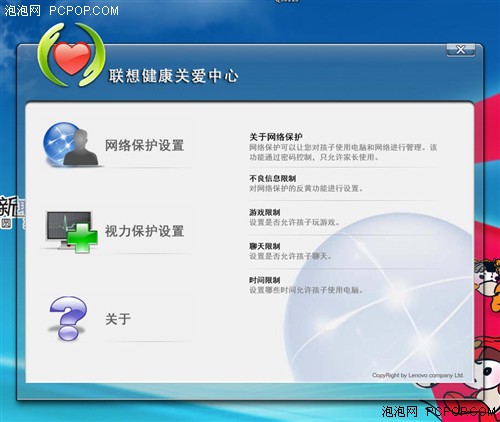Select the 关于 label beside question mark

coord(118,319)
